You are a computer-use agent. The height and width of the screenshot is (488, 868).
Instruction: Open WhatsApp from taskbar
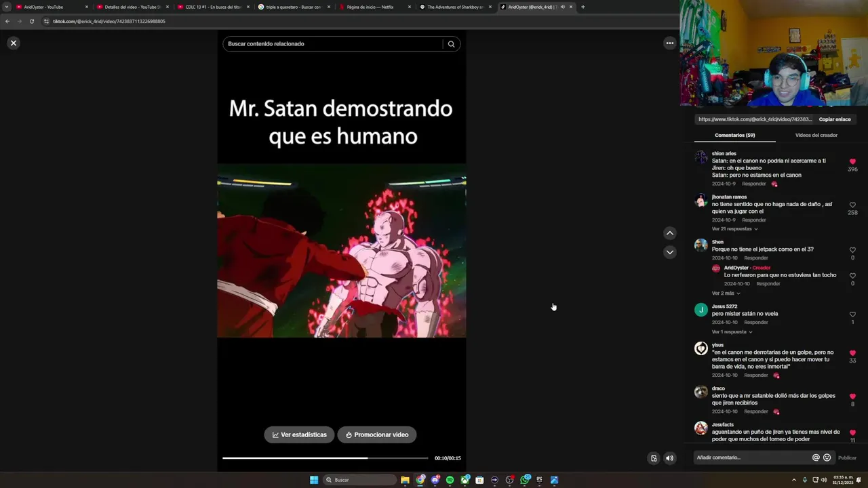(525, 480)
